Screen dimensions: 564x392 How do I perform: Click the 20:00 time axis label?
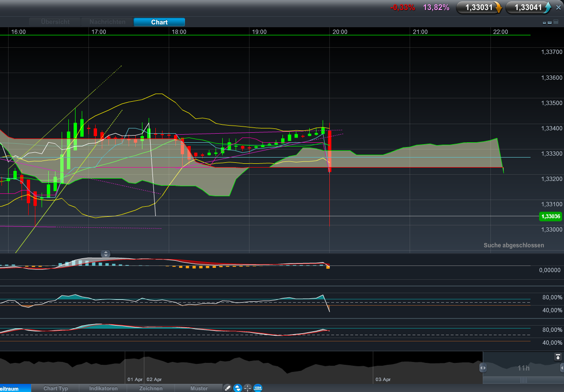pyautogui.click(x=340, y=32)
